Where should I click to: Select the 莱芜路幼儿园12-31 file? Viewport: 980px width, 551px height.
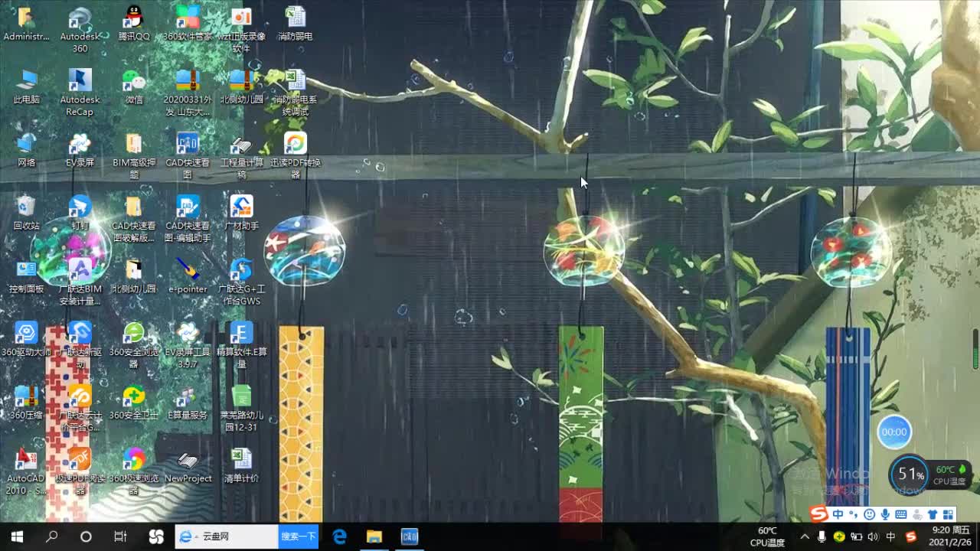(241, 409)
